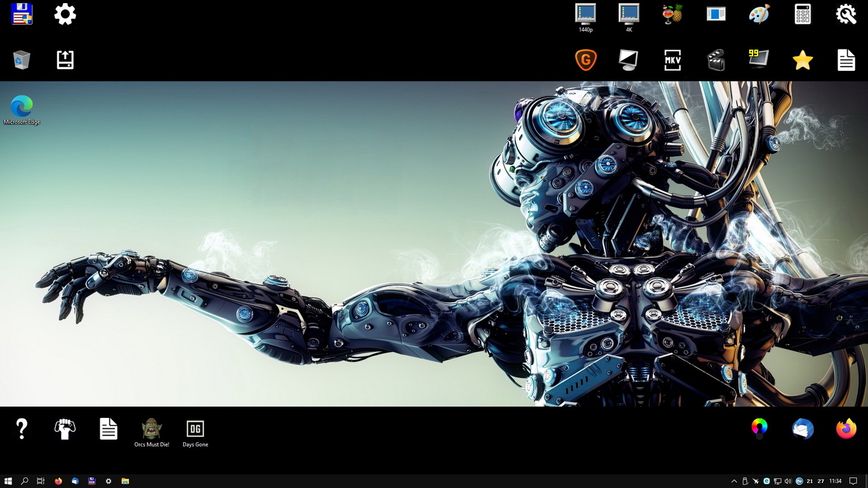
Task: Open the document icon in the top-right icon group
Action: (x=846, y=60)
